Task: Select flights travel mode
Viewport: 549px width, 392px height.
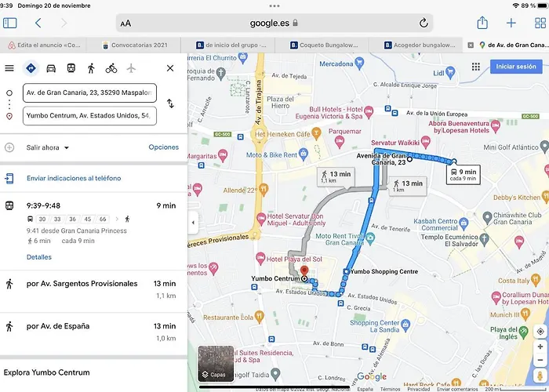Action: (131, 68)
